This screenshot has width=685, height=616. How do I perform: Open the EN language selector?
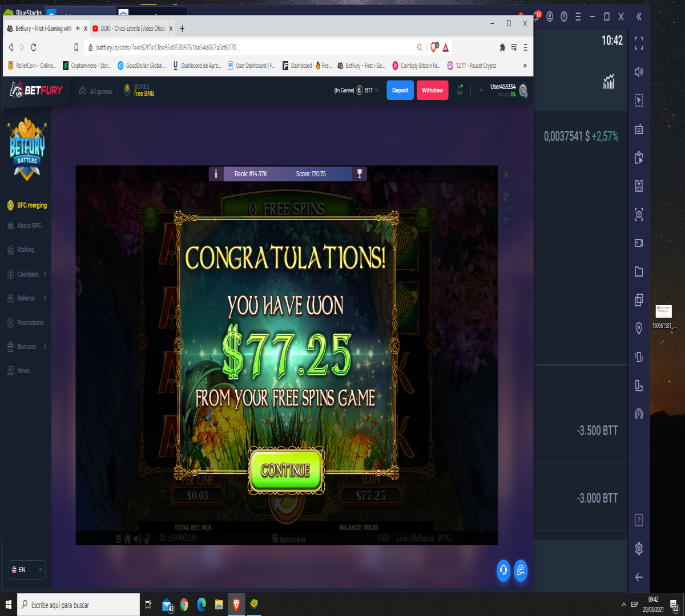pos(27,570)
